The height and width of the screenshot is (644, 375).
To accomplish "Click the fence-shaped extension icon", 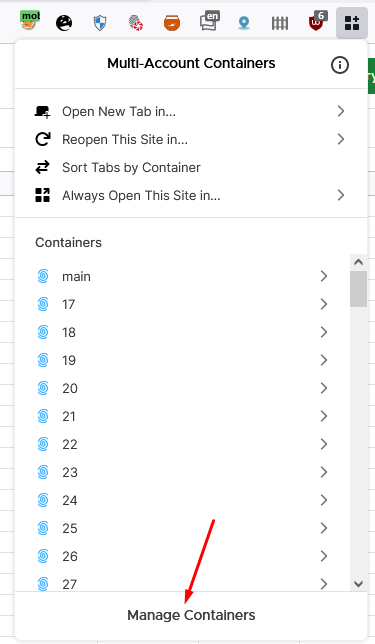I will pyautogui.click(x=280, y=23).
